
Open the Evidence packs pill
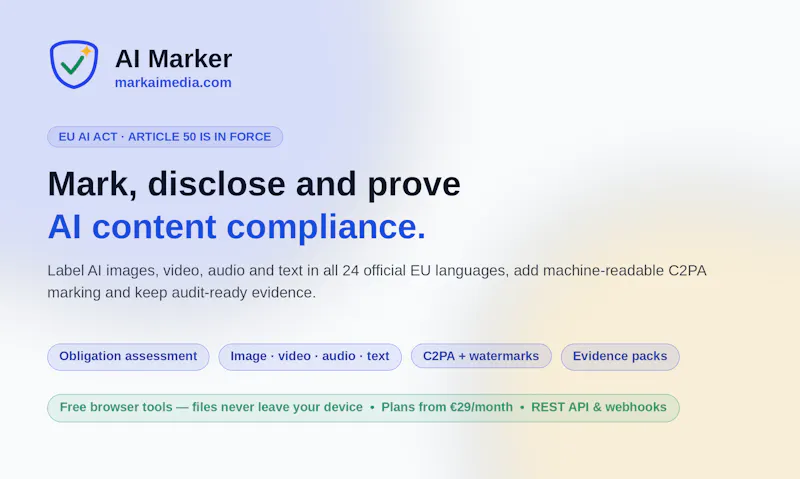click(x=620, y=356)
